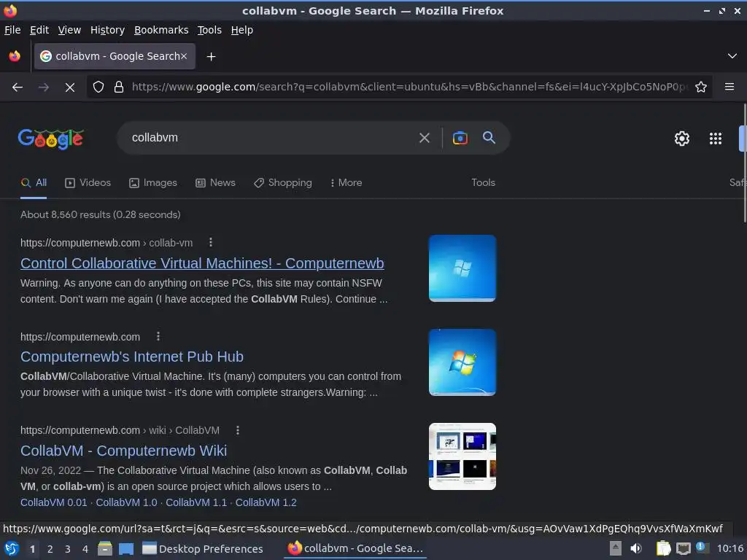The image size is (747, 560).
Task: Open Computernewb's Internet Pub Hub link
Action: coord(132,357)
